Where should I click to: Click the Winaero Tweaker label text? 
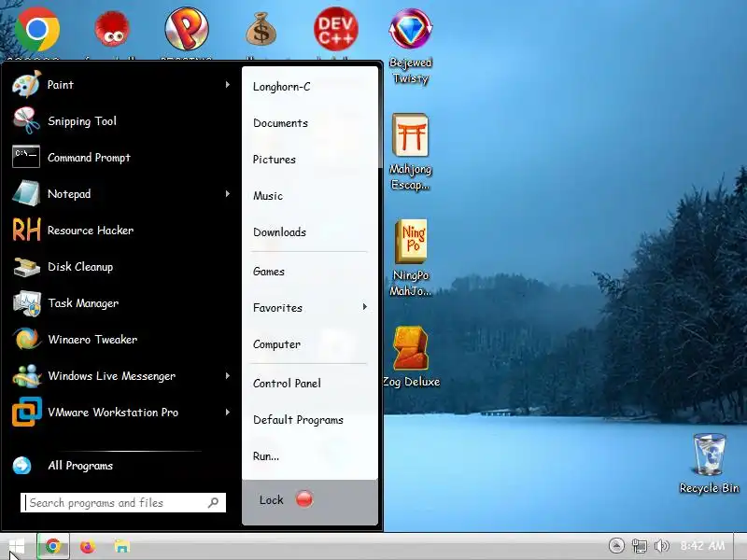92,339
